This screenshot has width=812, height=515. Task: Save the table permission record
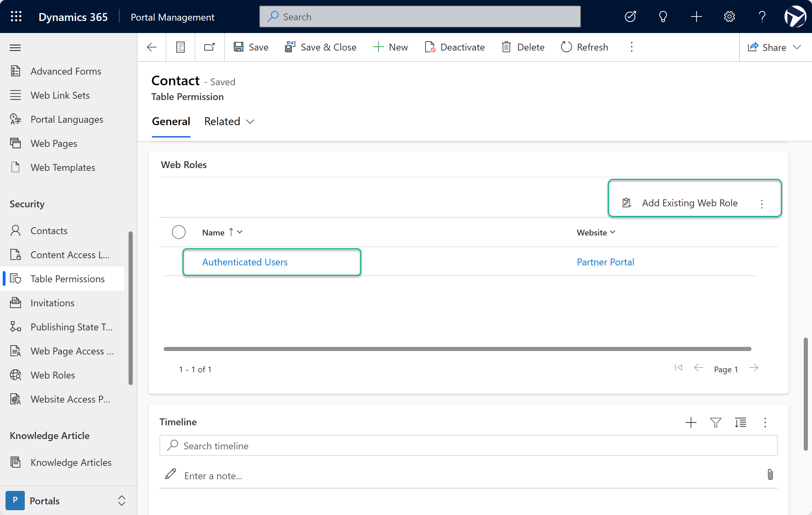tap(251, 47)
